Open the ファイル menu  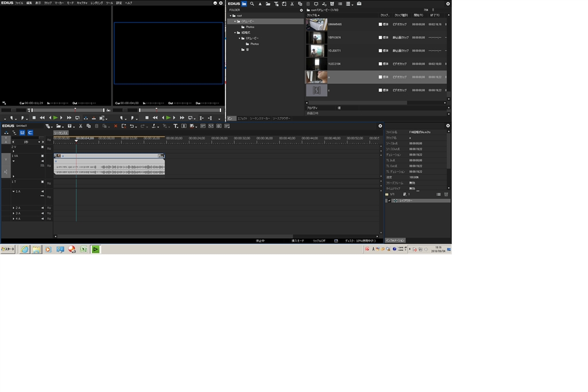19,3
